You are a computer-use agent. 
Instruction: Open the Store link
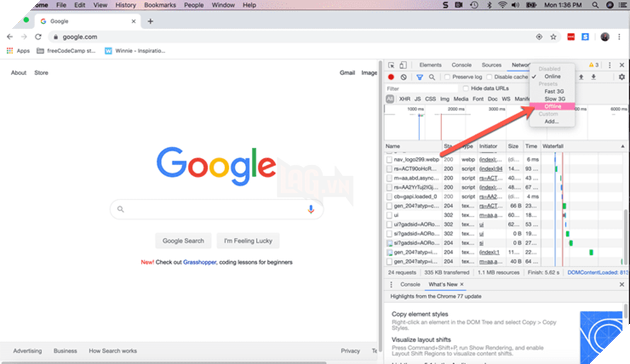[41, 73]
